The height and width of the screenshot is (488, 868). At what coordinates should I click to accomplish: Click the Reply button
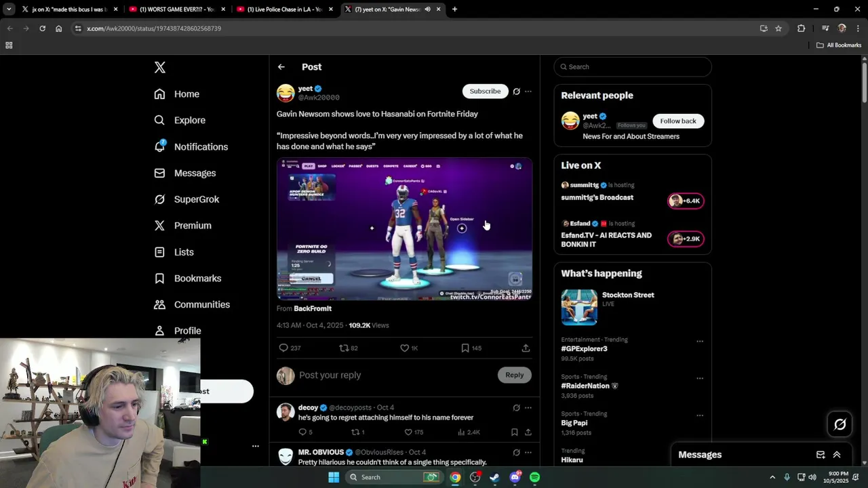point(515,375)
